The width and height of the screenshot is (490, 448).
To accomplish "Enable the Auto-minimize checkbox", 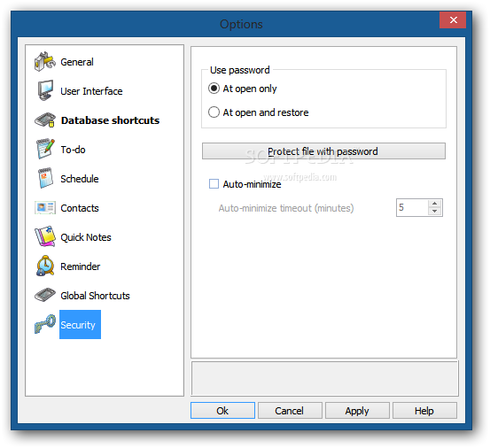I will pos(214,184).
